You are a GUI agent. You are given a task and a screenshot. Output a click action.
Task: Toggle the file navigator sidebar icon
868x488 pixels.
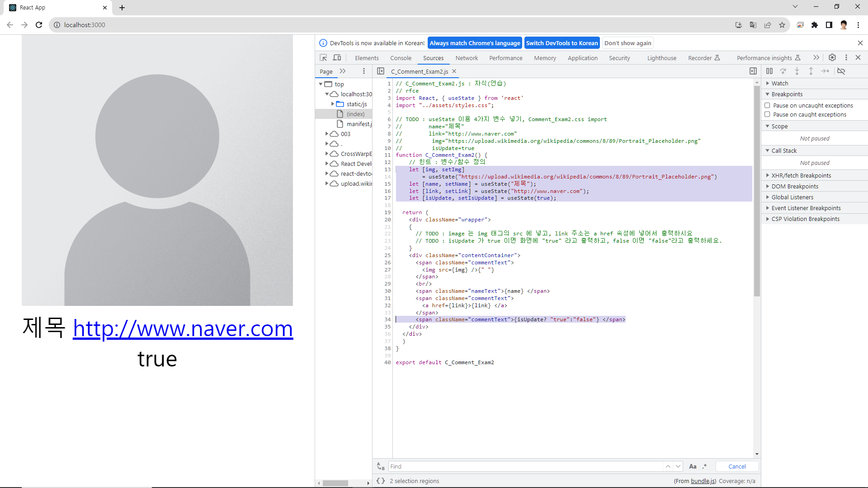tap(381, 71)
